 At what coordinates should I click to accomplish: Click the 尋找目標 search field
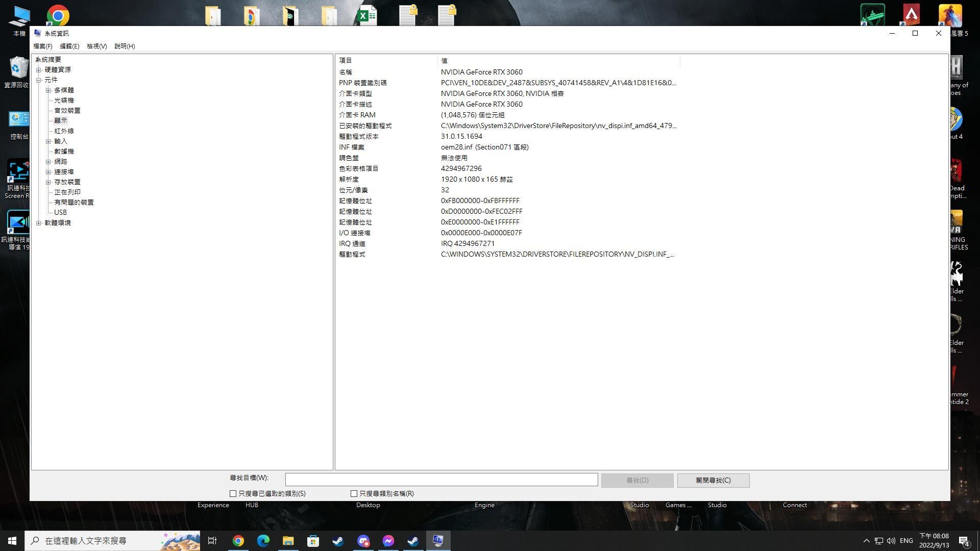(441, 480)
